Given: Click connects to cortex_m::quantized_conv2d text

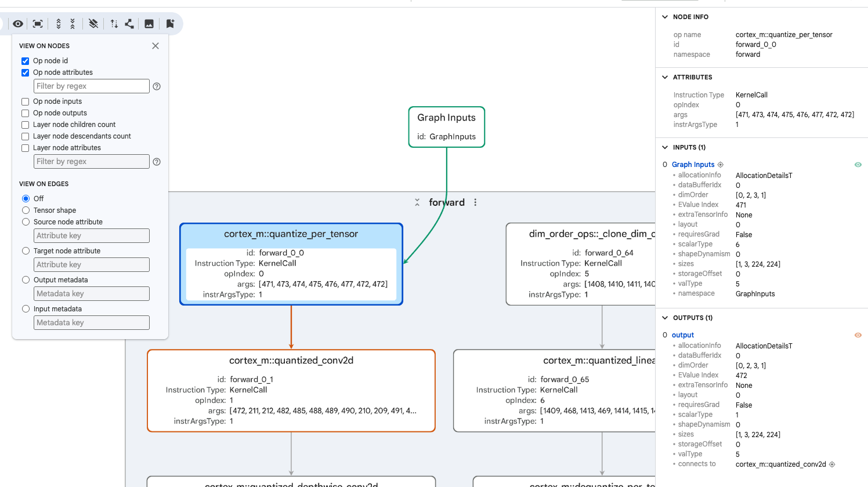Looking at the screenshot, I should click(781, 464).
